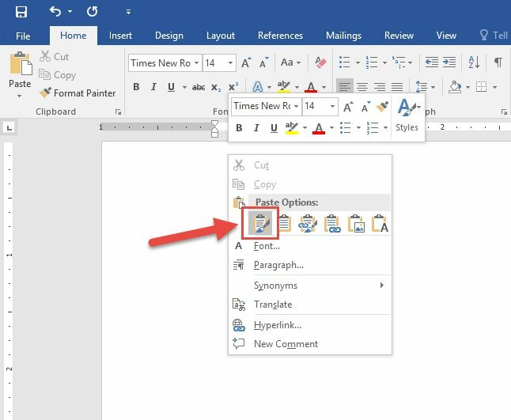Image resolution: width=511 pixels, height=420 pixels.
Task: Click the tab selector left of ruler
Action: (9, 127)
